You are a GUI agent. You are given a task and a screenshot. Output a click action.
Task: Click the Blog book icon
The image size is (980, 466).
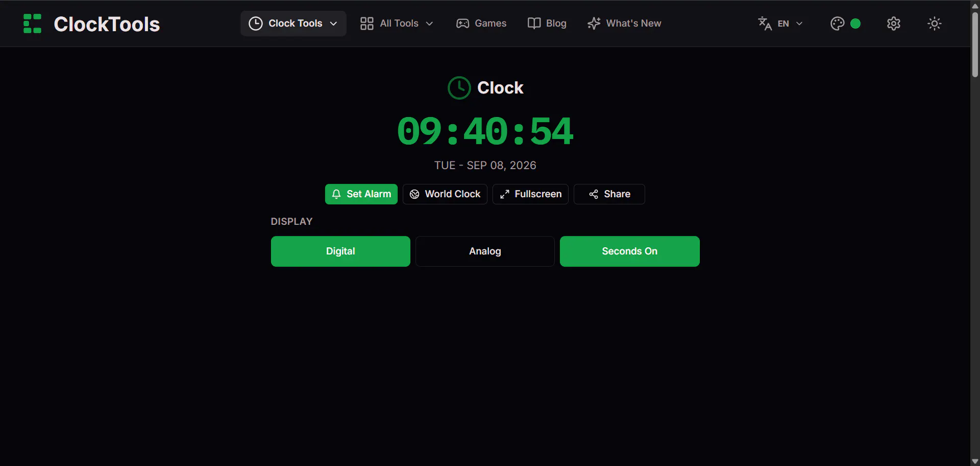pyautogui.click(x=534, y=24)
